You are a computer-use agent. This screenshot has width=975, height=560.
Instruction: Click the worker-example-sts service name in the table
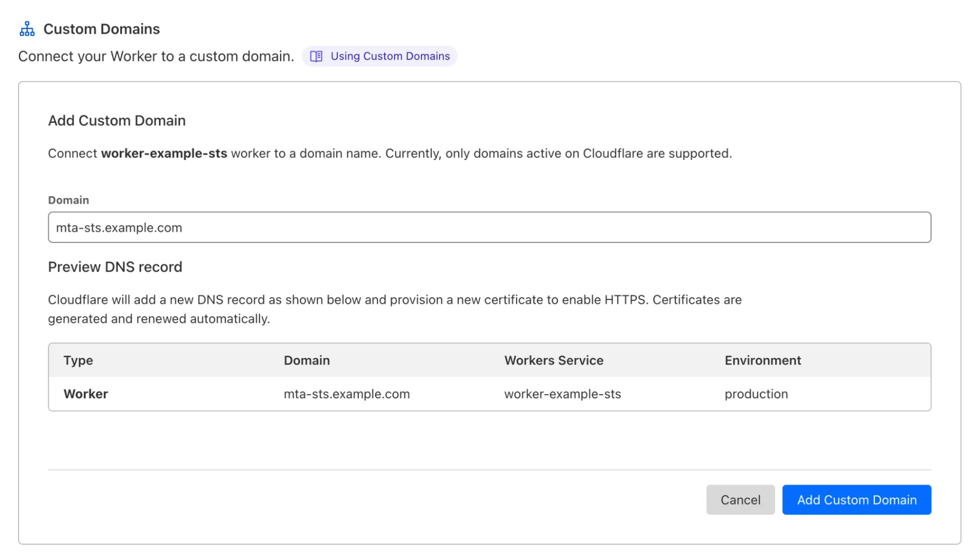pos(562,394)
